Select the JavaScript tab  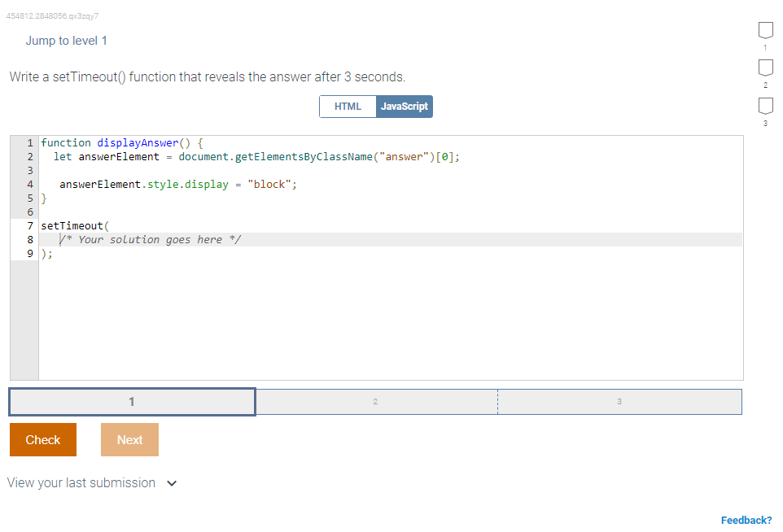tap(405, 106)
